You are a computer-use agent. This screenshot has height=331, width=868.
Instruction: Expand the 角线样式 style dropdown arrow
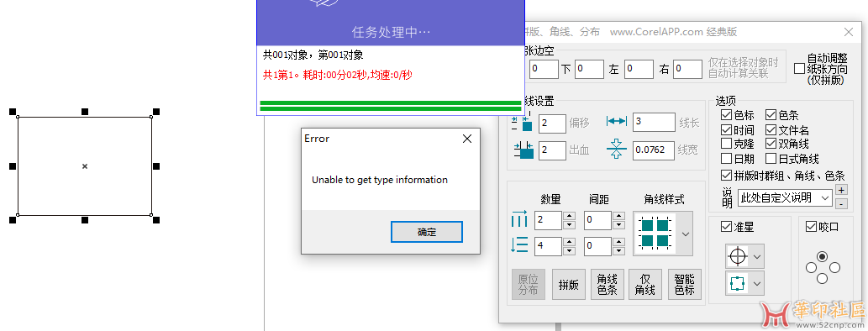coord(686,234)
